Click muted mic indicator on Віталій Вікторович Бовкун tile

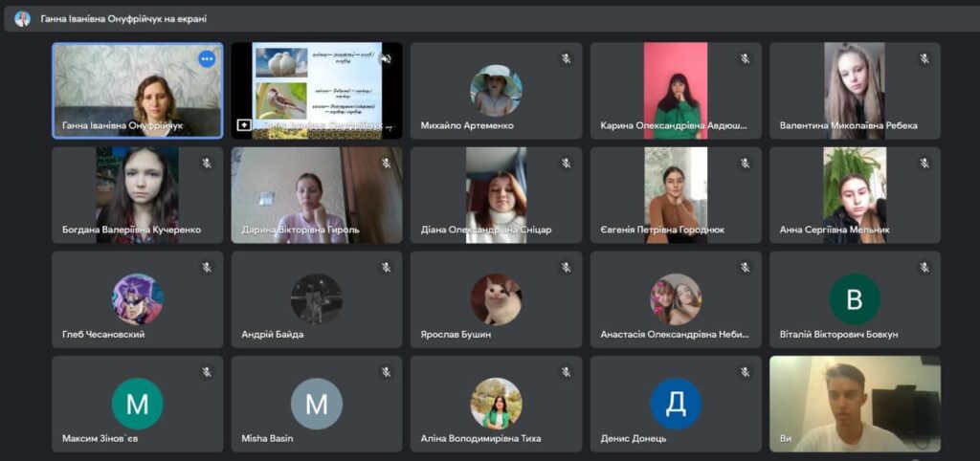pos(924,268)
